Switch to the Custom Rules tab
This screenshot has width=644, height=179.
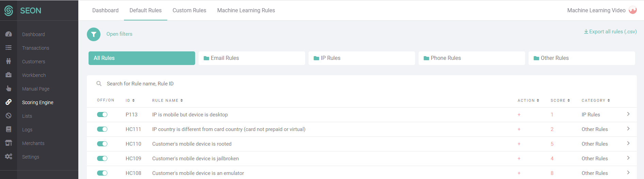pyautogui.click(x=189, y=10)
